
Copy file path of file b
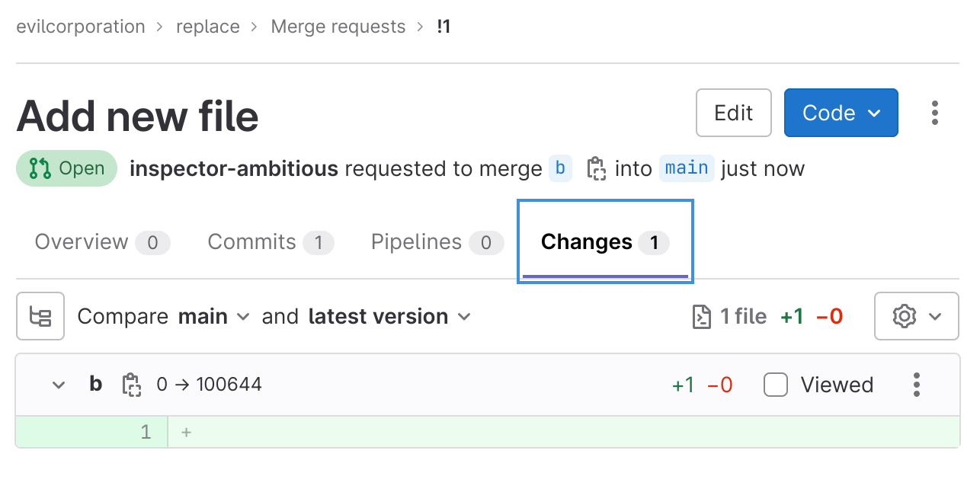click(x=132, y=385)
